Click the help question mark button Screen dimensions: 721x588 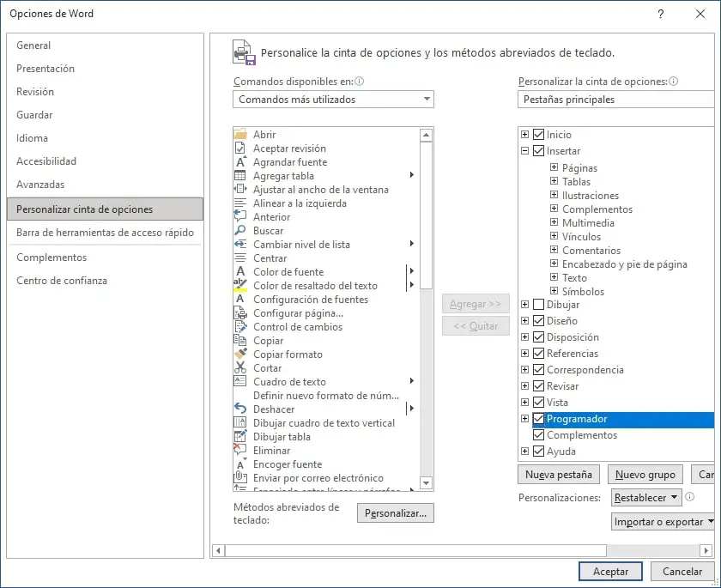point(661,14)
